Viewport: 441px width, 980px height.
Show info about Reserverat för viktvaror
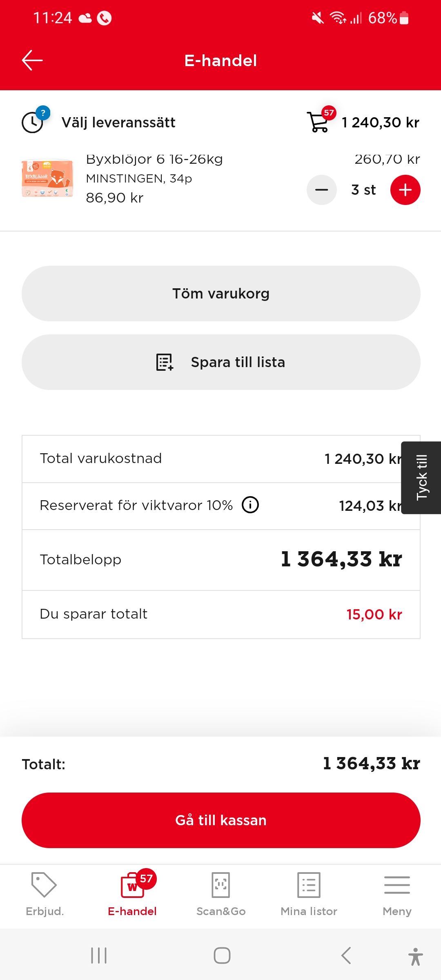[x=250, y=505]
